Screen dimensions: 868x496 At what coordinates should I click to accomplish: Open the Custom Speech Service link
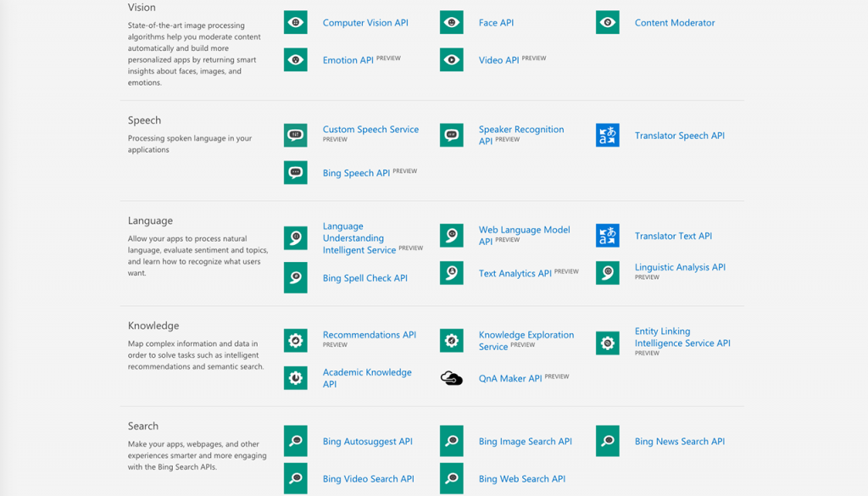(x=370, y=130)
